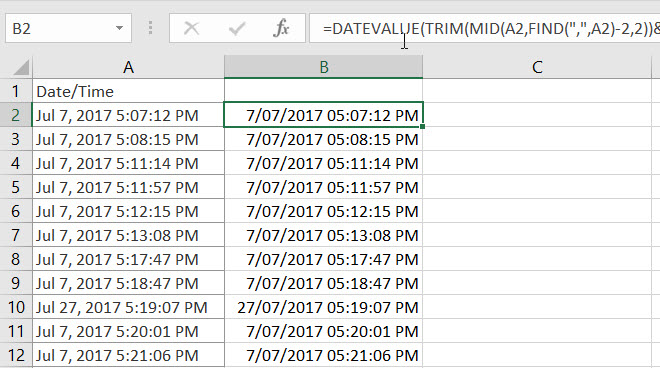Select row 1 header

pos(16,91)
